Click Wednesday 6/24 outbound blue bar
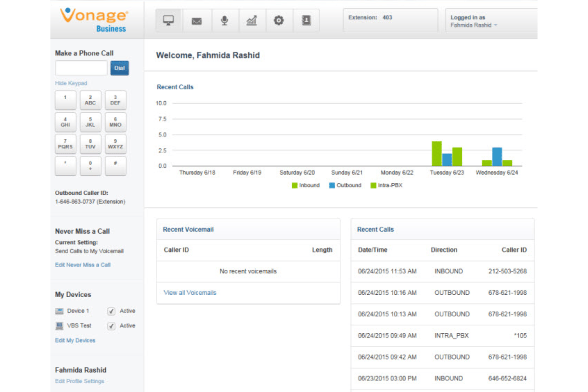Viewport: 588px width, 392px height. [497, 157]
